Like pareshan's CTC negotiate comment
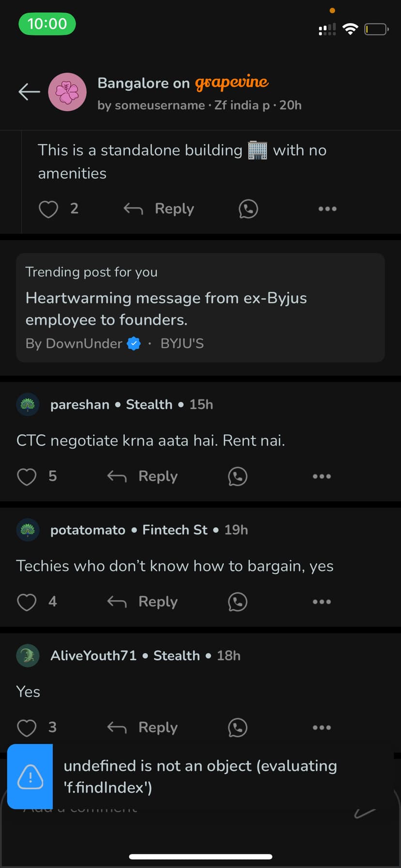Image resolution: width=401 pixels, height=868 pixels. [x=27, y=476]
